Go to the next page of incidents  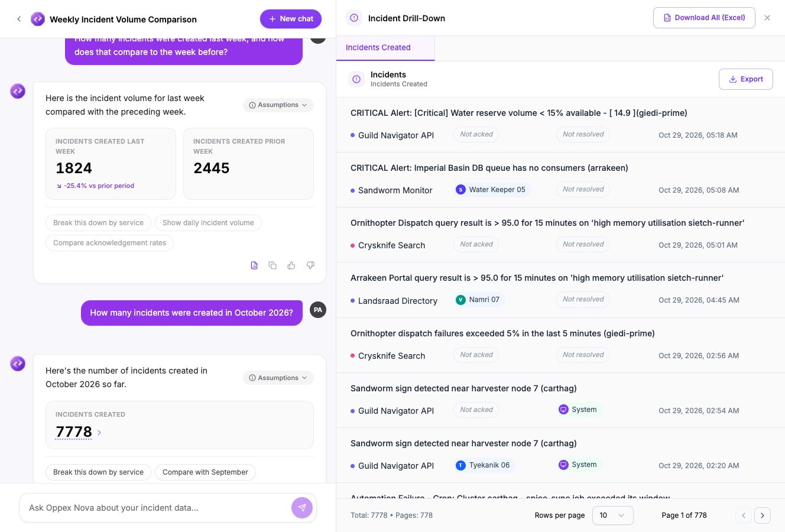[763, 515]
